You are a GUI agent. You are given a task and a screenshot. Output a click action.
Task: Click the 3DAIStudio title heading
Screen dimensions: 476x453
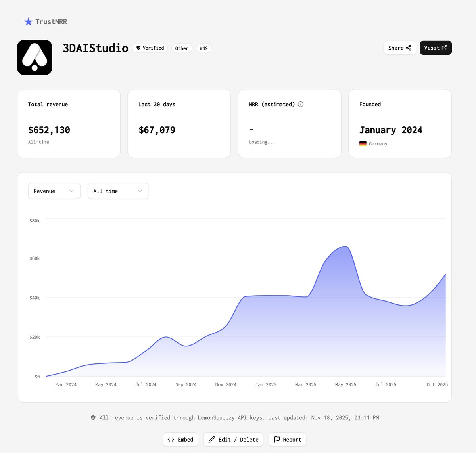pos(96,48)
